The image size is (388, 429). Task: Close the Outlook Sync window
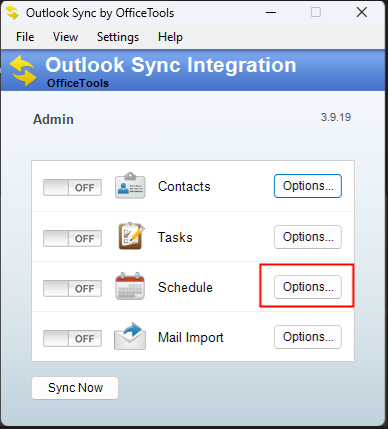tap(362, 13)
